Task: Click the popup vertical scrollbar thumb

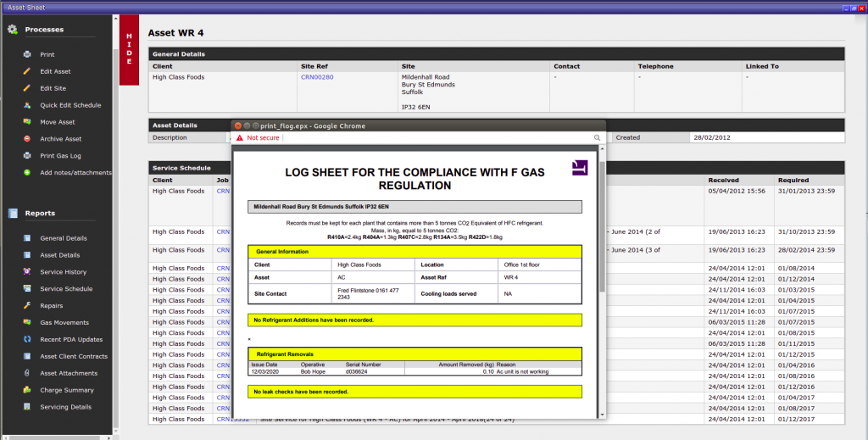Action: pyautogui.click(x=603, y=227)
